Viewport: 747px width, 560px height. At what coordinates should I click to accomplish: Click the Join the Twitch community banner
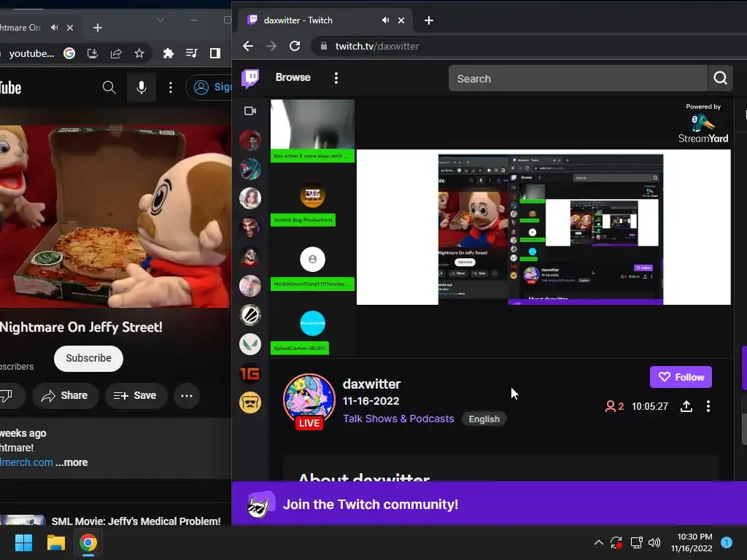(x=489, y=504)
